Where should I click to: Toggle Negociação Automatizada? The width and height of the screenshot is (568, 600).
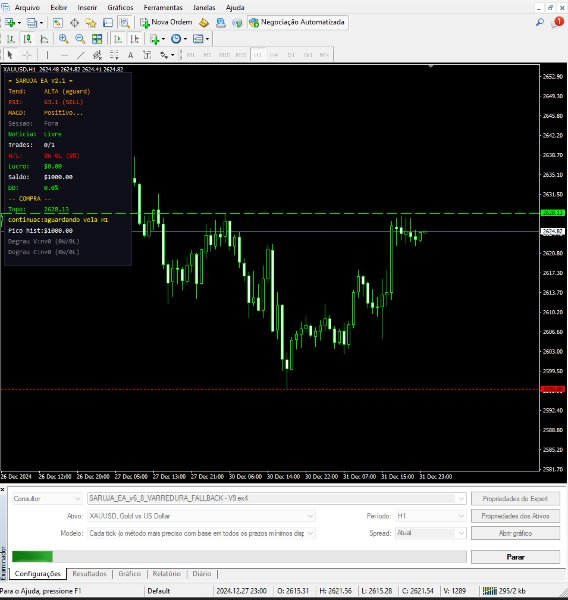[297, 23]
